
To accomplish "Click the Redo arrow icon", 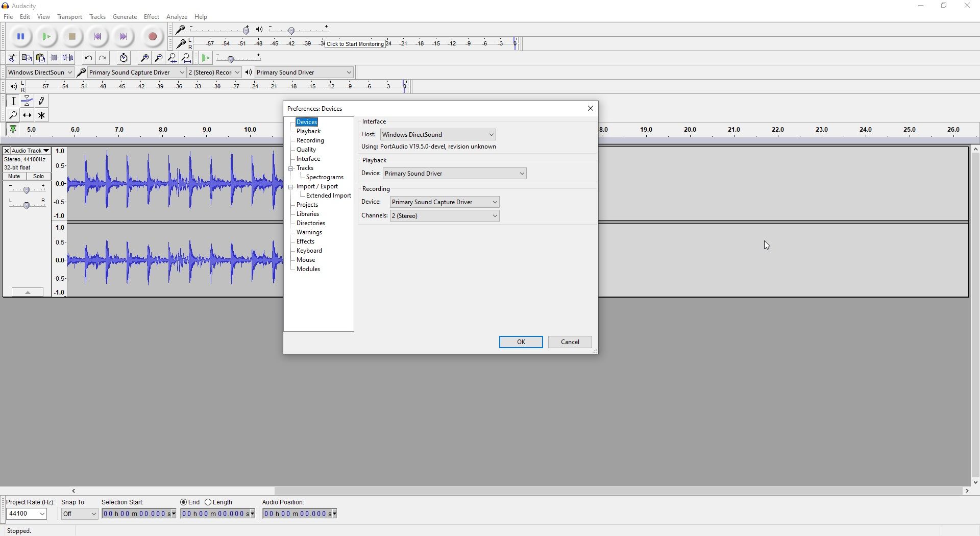I will coord(103,58).
